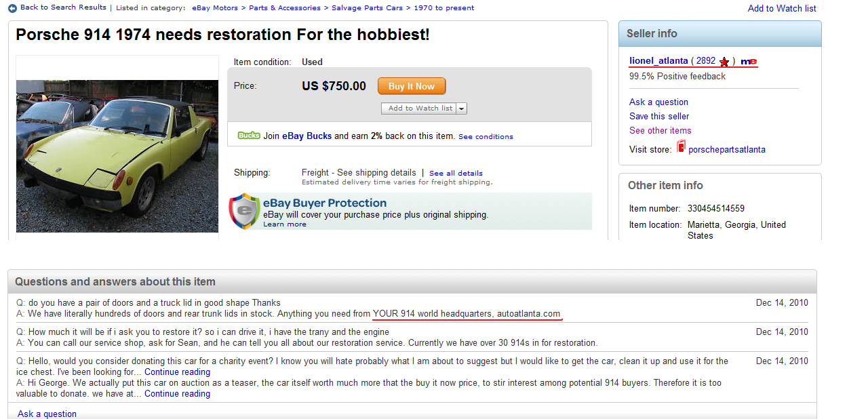The image size is (868, 419).
Task: Click 'See conditions' for eBay Bucks
Action: pos(486,137)
